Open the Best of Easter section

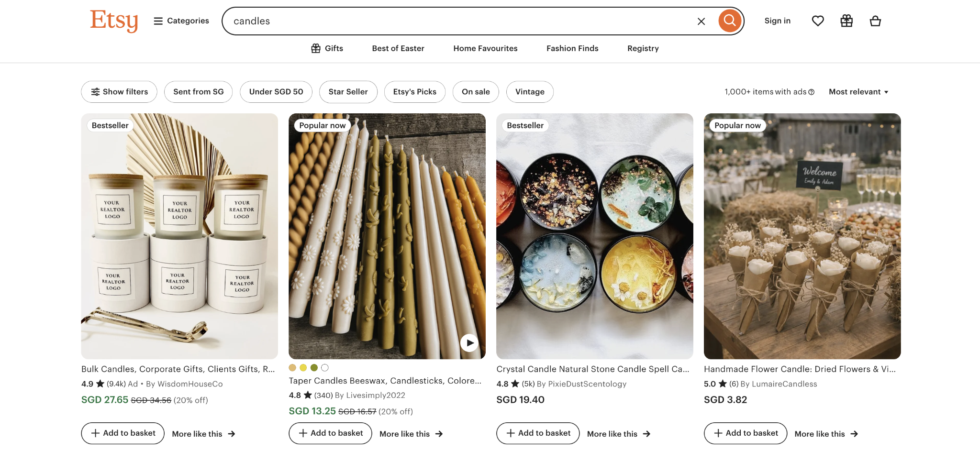pos(398,48)
